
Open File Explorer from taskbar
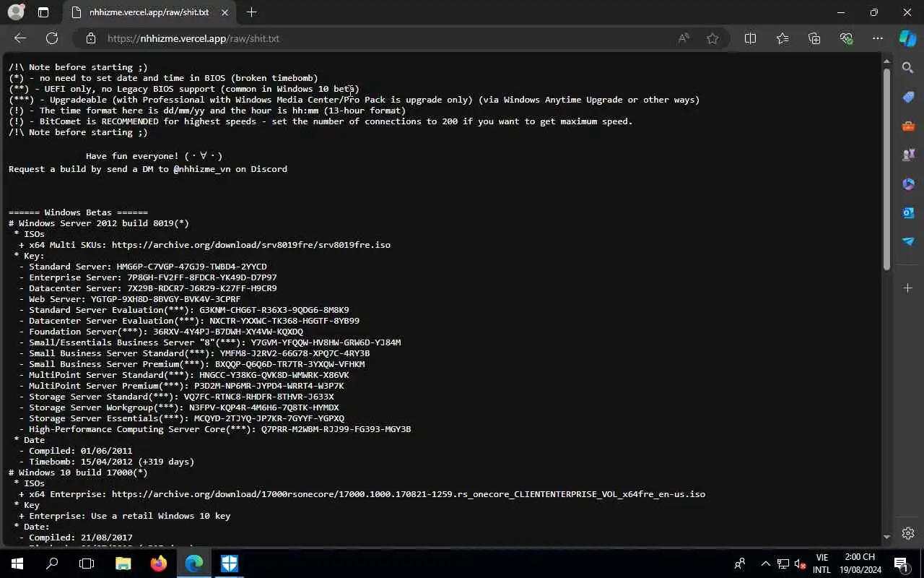[x=123, y=563]
